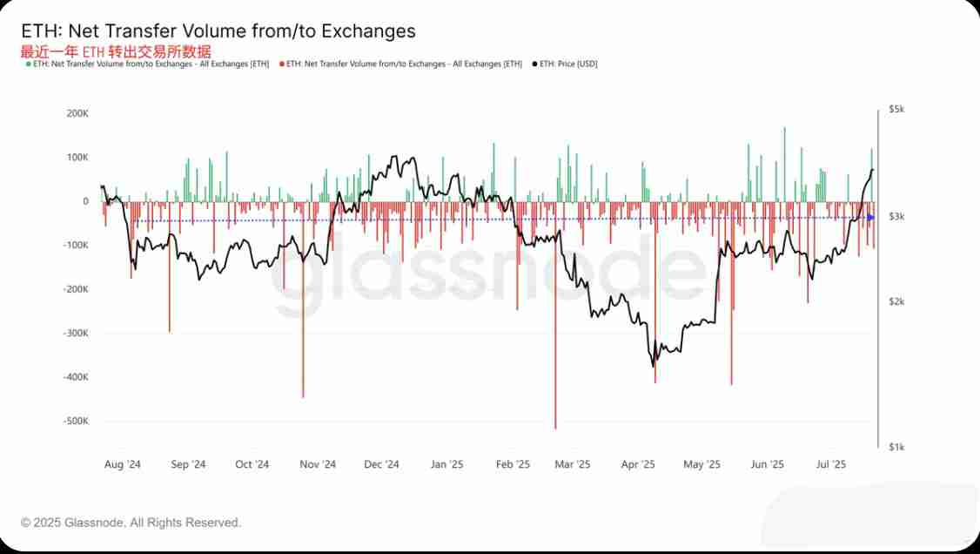Click the red legend dot for net outflow
The width and height of the screenshot is (980, 554).
pyautogui.click(x=283, y=64)
